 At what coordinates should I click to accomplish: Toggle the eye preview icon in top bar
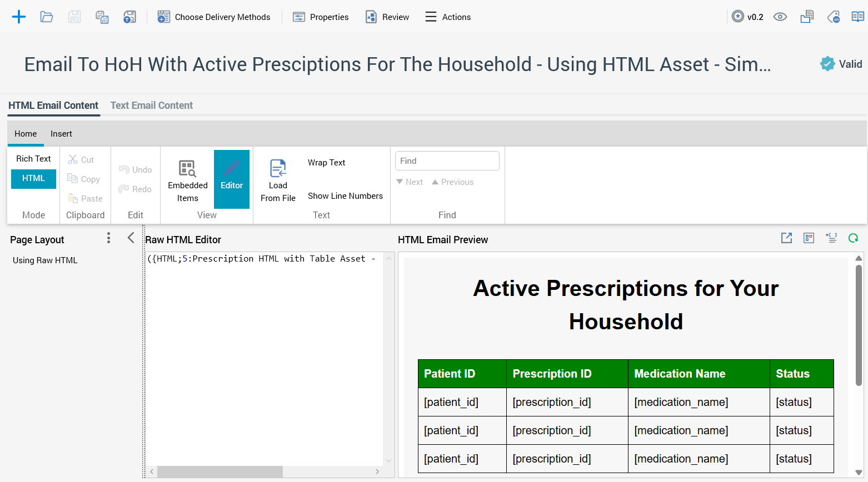(x=780, y=17)
